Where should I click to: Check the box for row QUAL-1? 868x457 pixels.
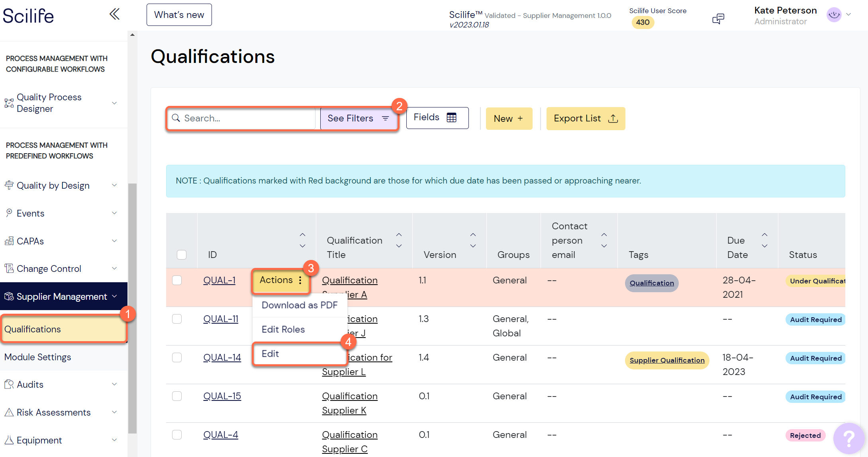[x=177, y=280]
